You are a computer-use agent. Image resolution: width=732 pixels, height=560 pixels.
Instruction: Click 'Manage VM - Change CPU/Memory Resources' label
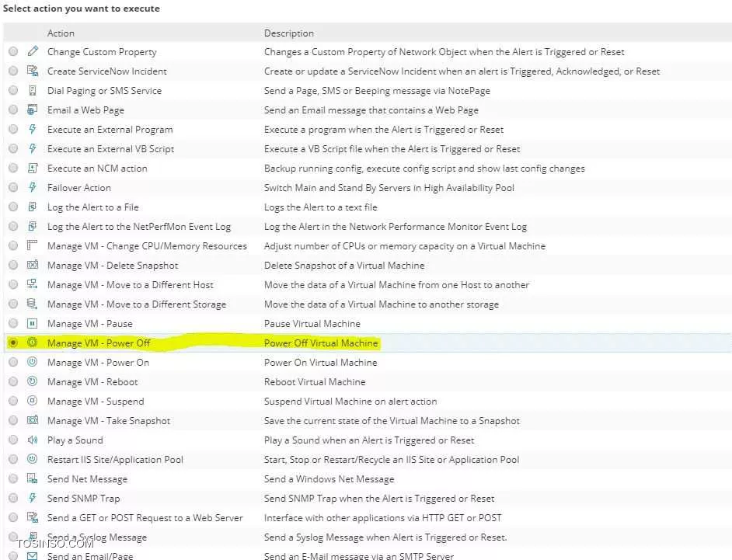click(x=147, y=246)
